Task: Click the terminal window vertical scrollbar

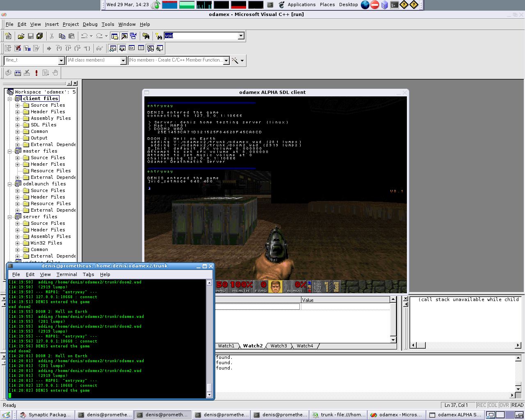Action: coord(209,338)
